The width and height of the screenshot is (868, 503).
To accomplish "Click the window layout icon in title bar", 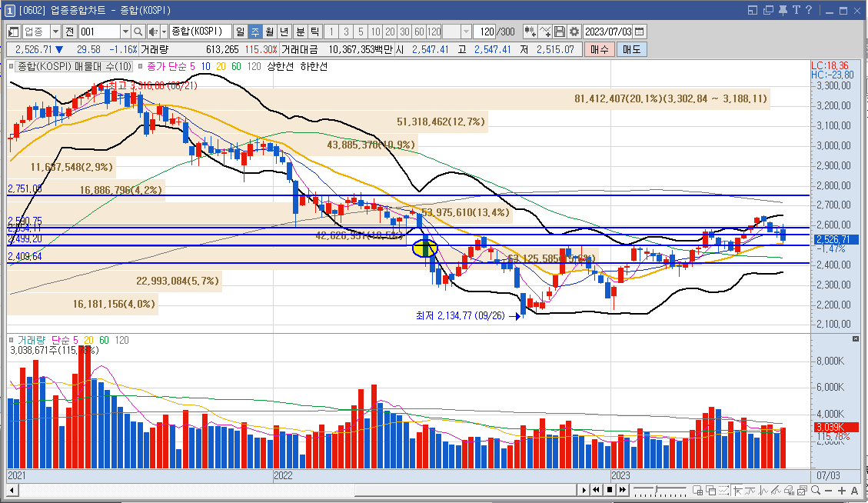I will (753, 10).
